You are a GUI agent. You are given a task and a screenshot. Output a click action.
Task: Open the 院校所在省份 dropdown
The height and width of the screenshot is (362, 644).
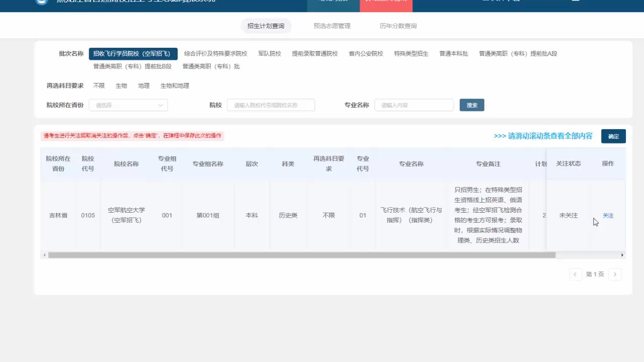point(128,105)
